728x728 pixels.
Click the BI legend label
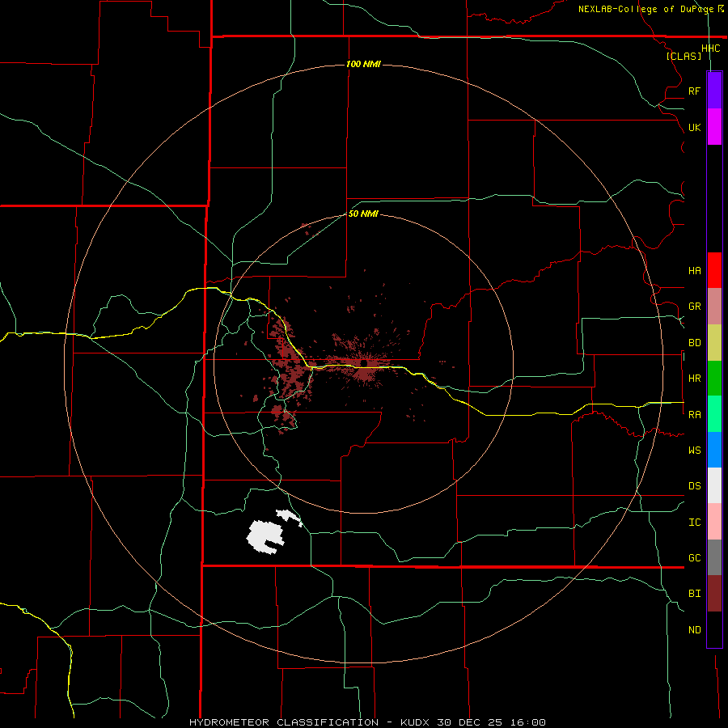pos(694,594)
